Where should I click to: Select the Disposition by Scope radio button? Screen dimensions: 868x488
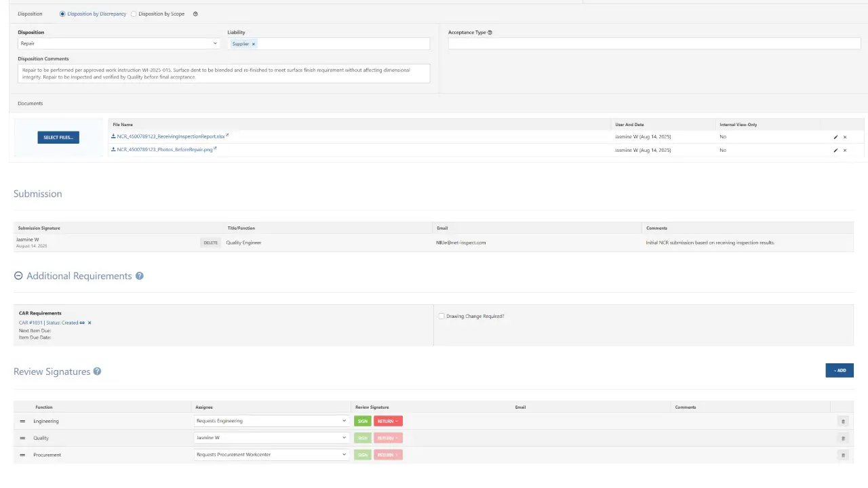134,14
